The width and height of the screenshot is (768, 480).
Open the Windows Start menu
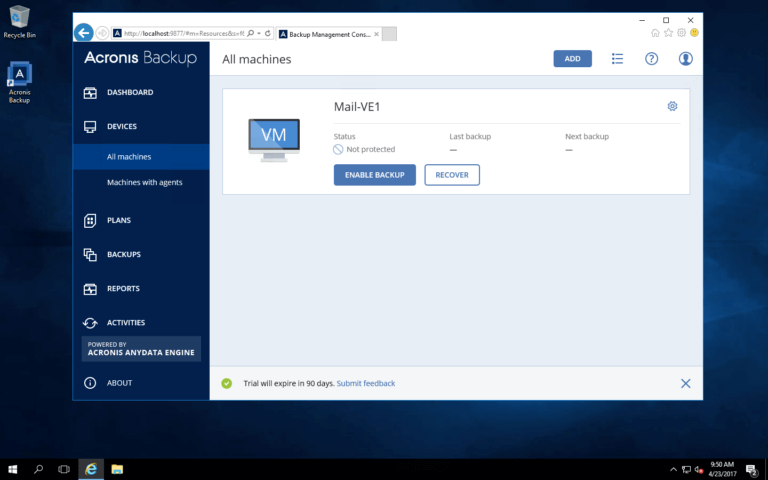13,469
